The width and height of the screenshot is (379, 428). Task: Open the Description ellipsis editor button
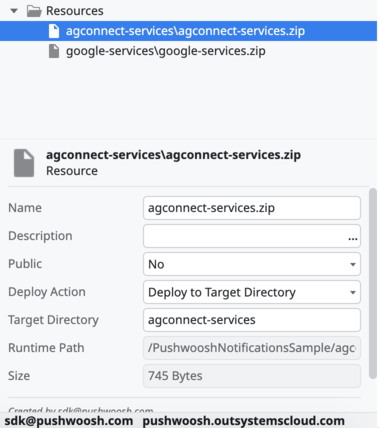353,238
